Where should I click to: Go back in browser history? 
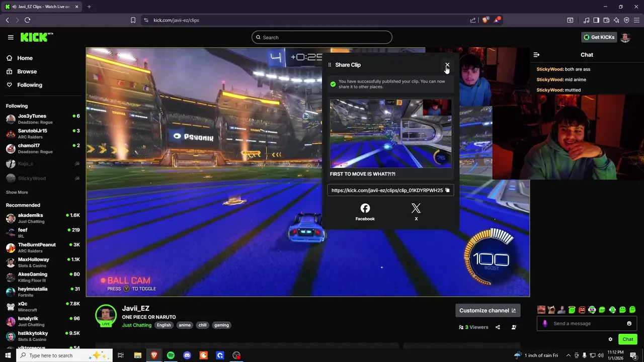7,20
